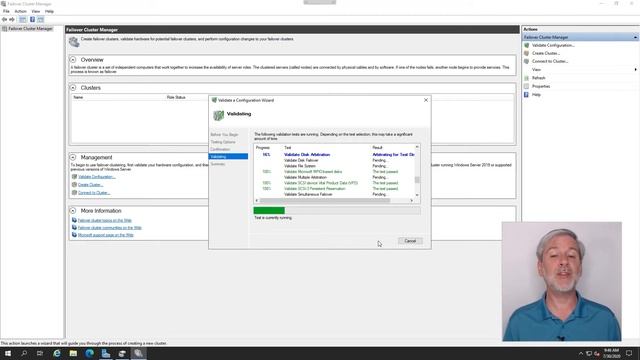Click Create Cluster icon in Actions pane
The width and height of the screenshot is (640, 360).
point(527,53)
